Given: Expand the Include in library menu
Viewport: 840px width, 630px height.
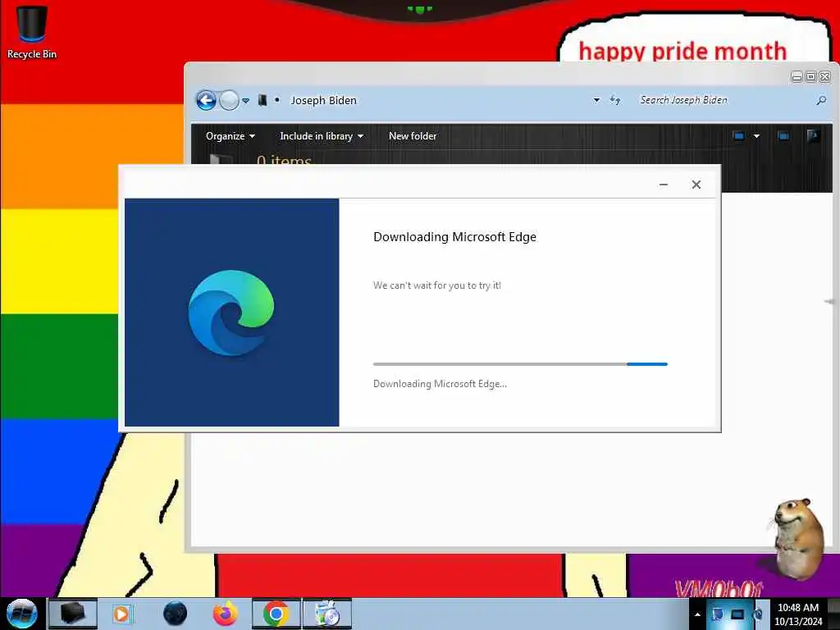Looking at the screenshot, I should tap(322, 136).
